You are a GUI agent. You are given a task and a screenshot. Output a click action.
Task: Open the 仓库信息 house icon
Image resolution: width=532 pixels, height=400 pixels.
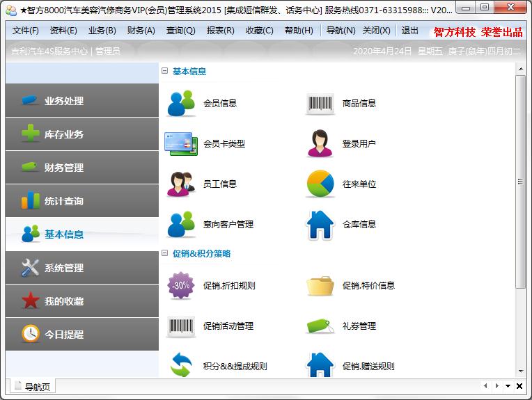(320, 225)
